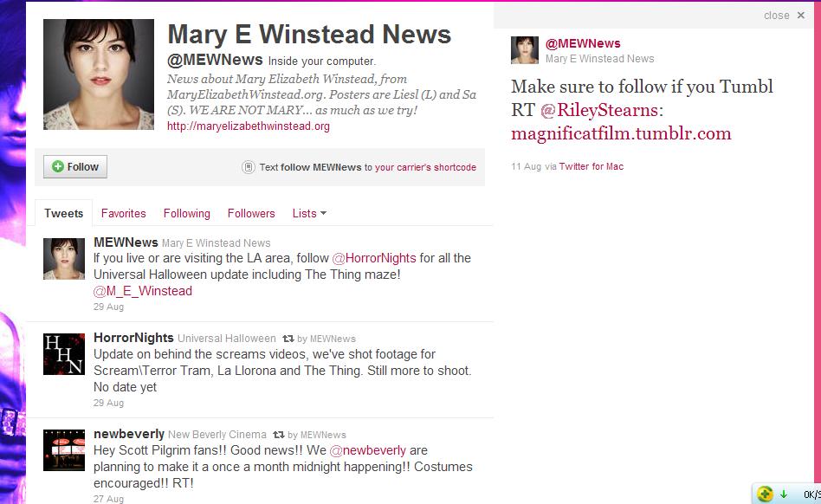Click the green download arrow icon
The height and width of the screenshot is (504, 821).
[x=784, y=494]
